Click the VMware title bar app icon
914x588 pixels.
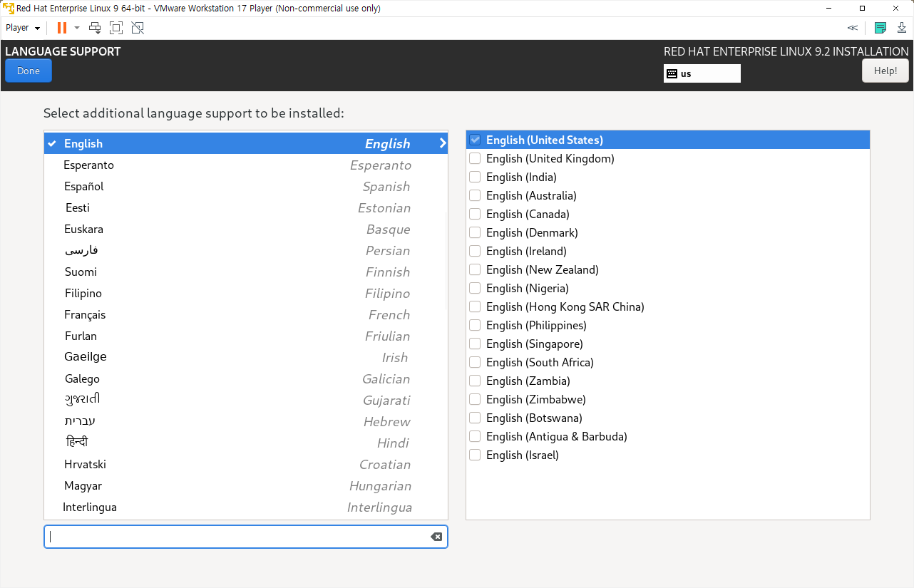pos(9,8)
